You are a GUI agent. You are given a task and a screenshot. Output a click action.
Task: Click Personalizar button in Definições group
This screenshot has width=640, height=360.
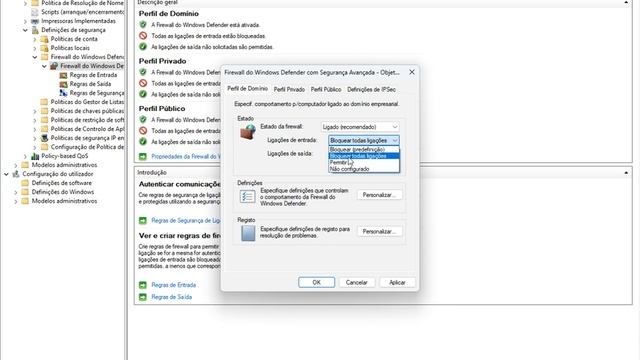pyautogui.click(x=379, y=195)
